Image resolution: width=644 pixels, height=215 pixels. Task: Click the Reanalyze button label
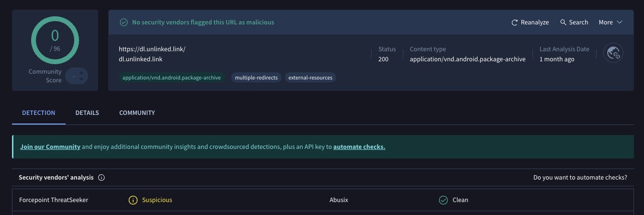535,23
